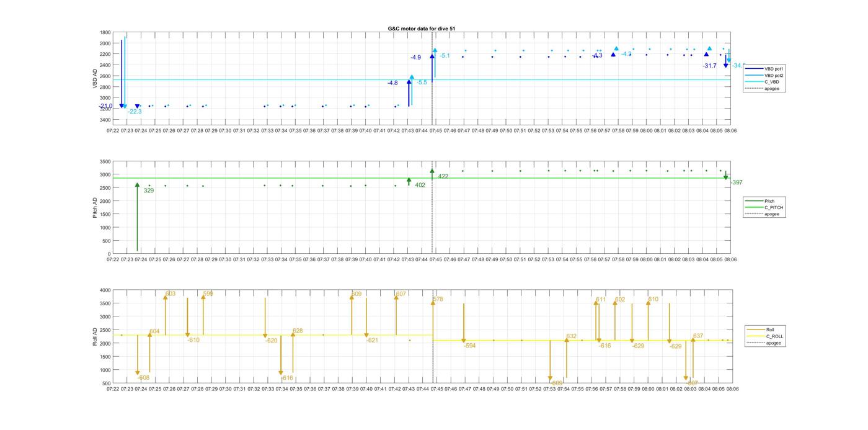
Task: Click the '3500' tick on the Pitch axis
Action: [105, 161]
